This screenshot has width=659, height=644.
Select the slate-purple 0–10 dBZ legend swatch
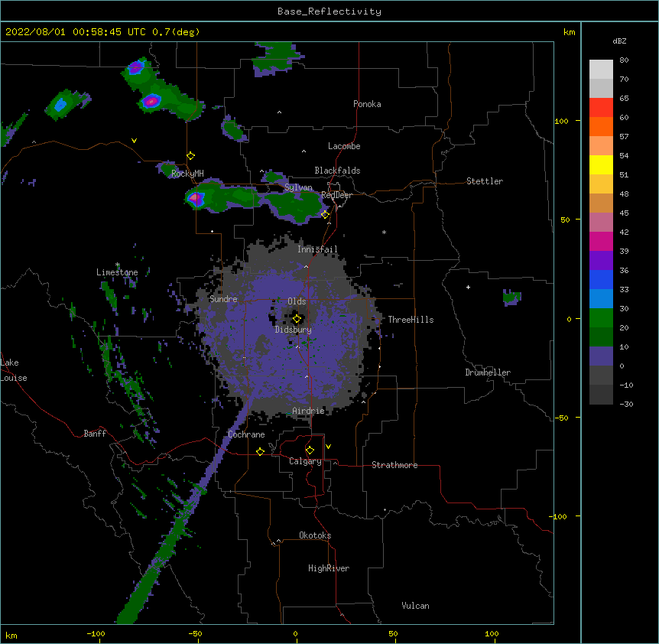[601, 356]
